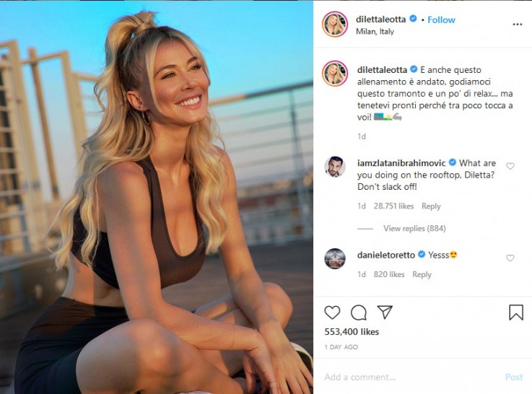Like the post with the heart icon
Image resolution: width=532 pixels, height=394 pixels.
(332, 312)
